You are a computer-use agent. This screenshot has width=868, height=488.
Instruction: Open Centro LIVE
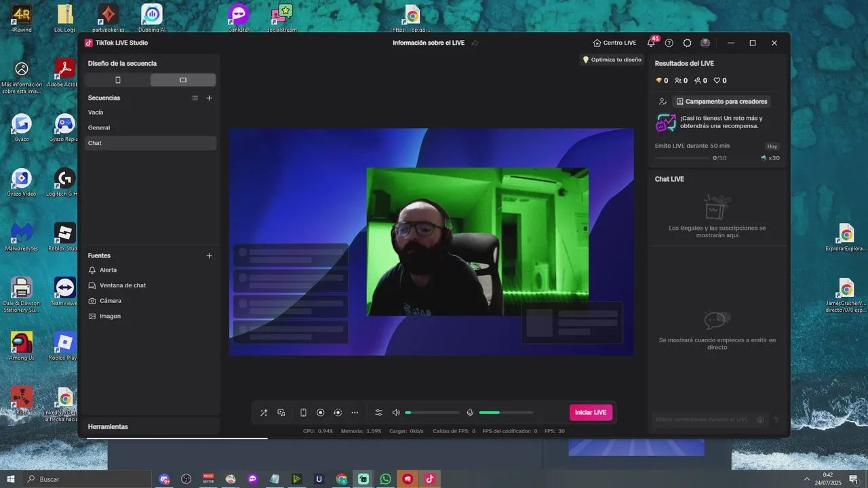(x=614, y=43)
